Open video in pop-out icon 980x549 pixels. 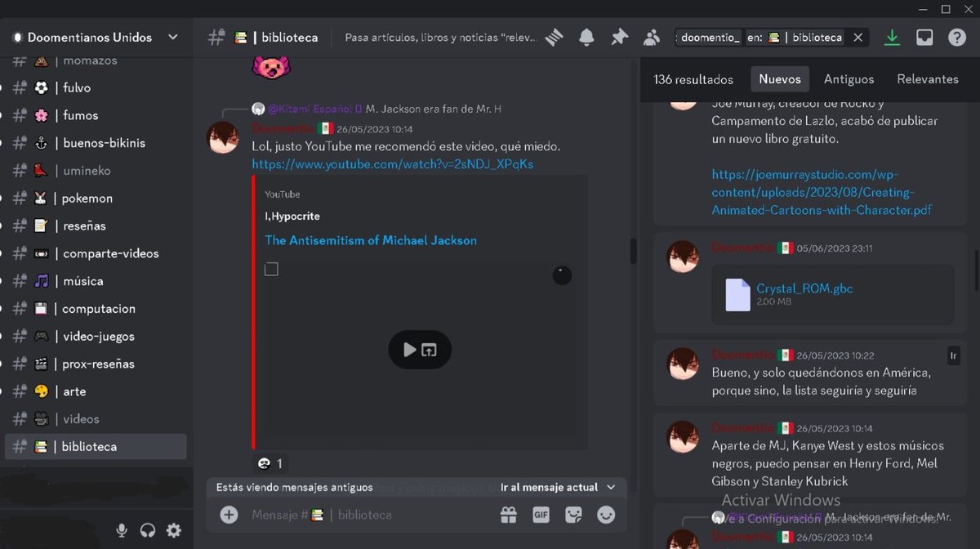click(x=430, y=350)
